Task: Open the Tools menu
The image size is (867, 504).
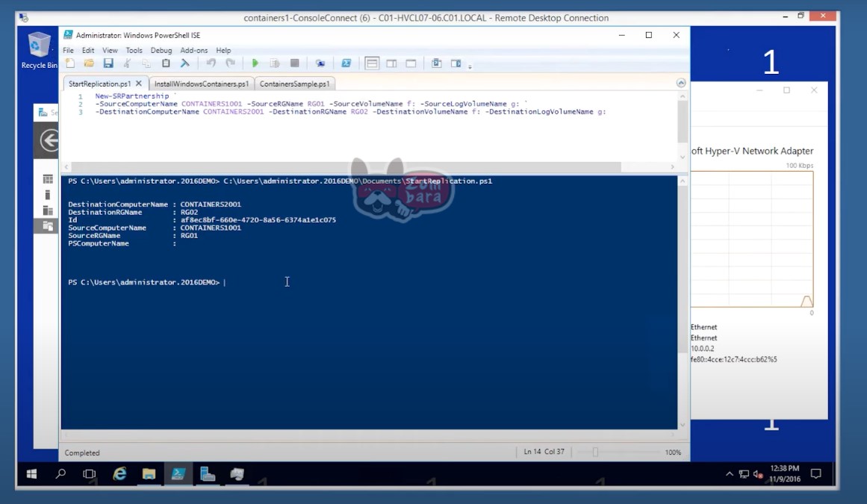Action: [x=134, y=50]
